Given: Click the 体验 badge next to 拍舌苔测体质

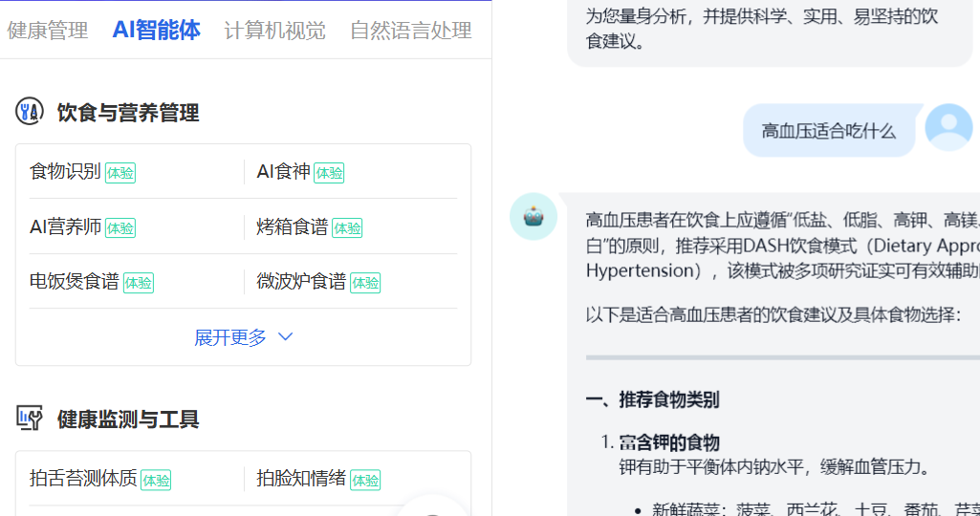Looking at the screenshot, I should [156, 480].
